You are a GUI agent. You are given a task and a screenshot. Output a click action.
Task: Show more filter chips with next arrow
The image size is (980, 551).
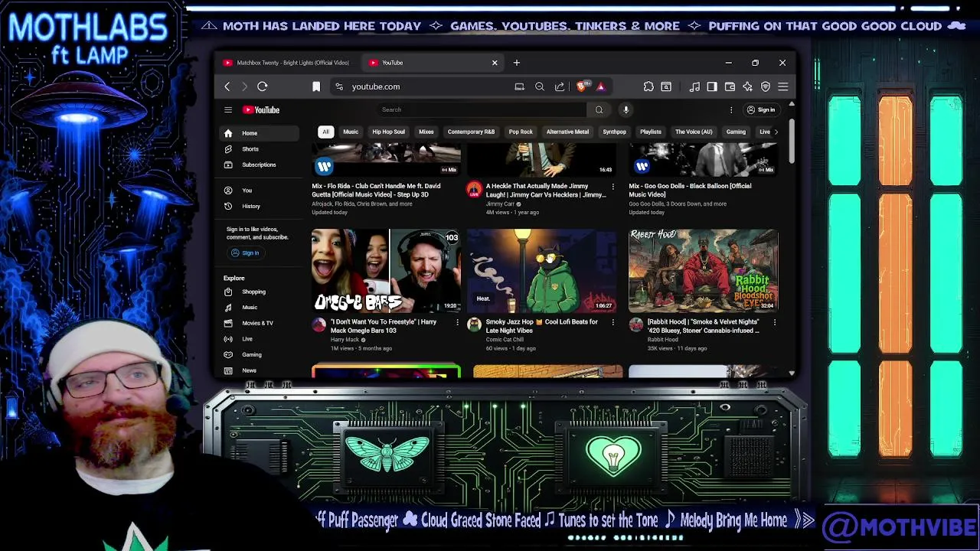coord(776,132)
